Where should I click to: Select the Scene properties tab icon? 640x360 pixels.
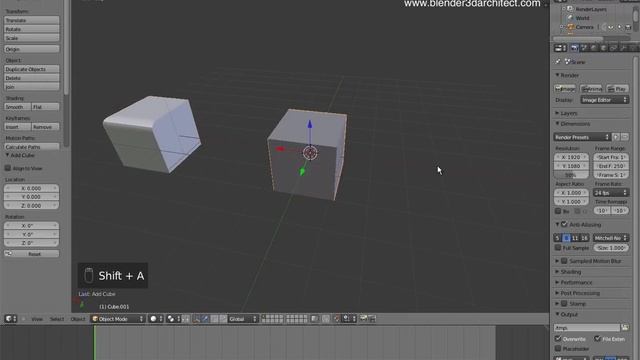pos(584,48)
